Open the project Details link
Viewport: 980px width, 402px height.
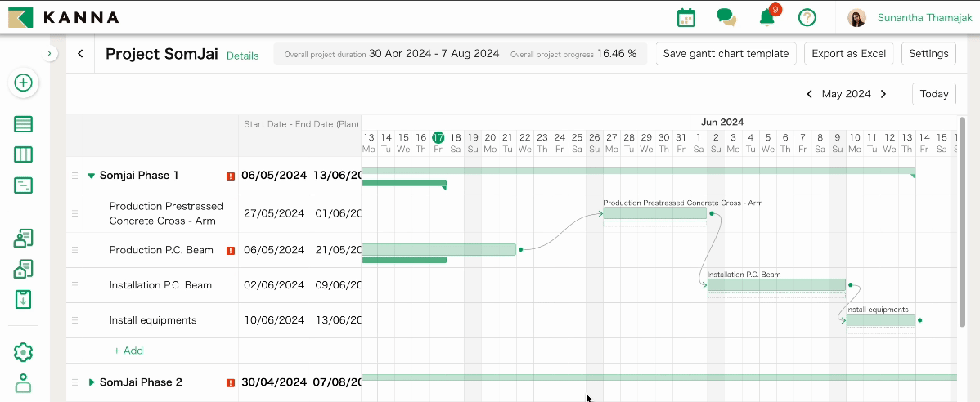coord(242,56)
